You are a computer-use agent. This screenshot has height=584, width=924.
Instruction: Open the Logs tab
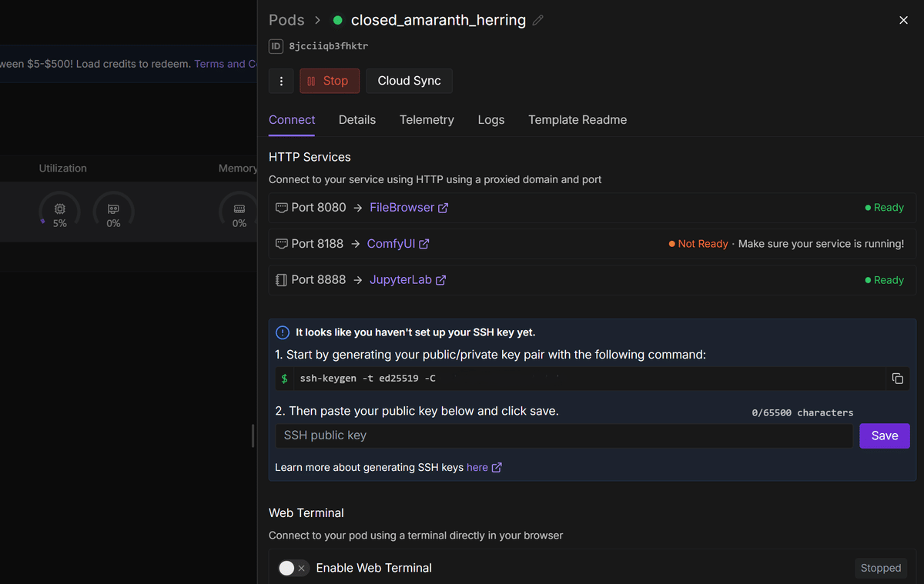click(490, 120)
